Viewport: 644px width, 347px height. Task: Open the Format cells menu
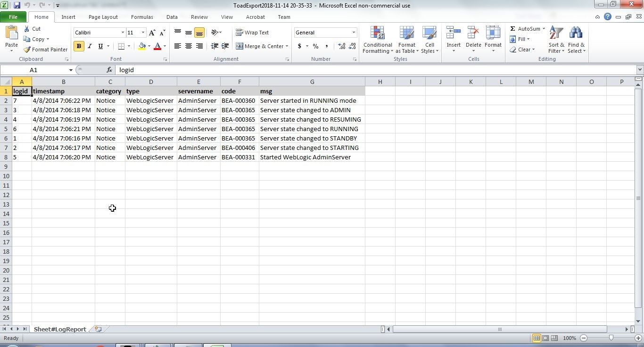pyautogui.click(x=493, y=40)
